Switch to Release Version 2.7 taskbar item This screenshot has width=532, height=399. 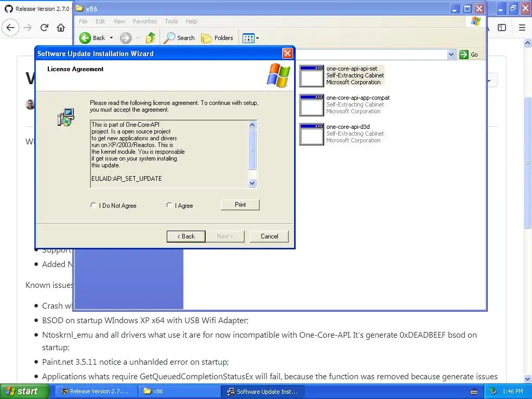95,392
